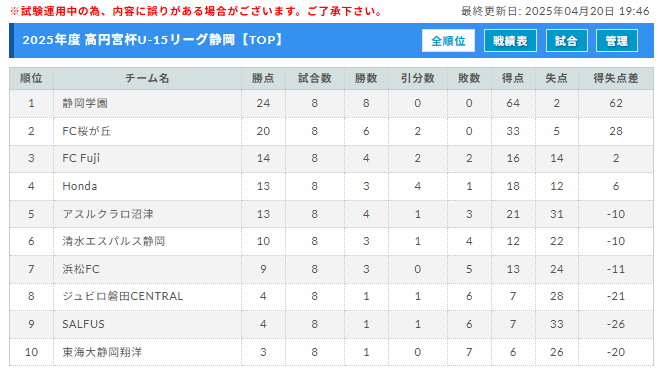Click 清水エスパルス静岡 team name
This screenshot has height=372, width=660.
point(114,241)
